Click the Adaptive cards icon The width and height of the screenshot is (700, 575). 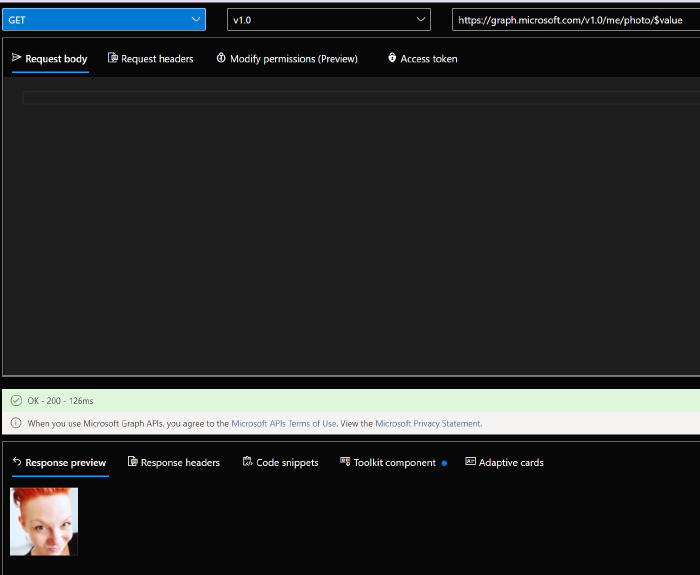coord(470,462)
